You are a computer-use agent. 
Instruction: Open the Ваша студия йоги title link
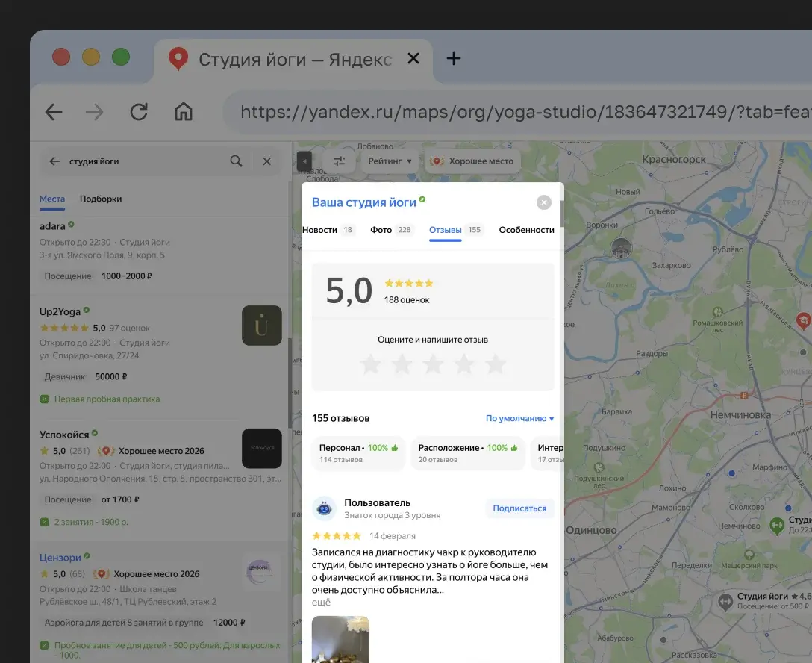[364, 202]
